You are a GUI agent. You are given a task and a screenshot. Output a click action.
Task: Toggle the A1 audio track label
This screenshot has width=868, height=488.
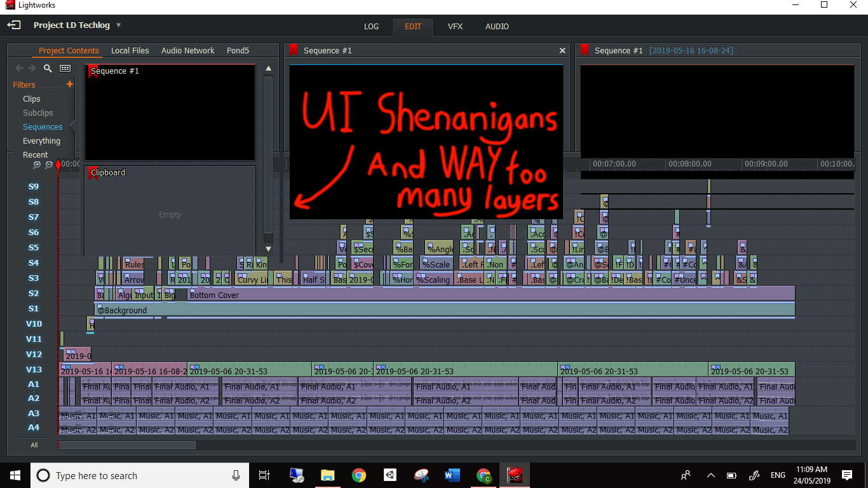34,384
